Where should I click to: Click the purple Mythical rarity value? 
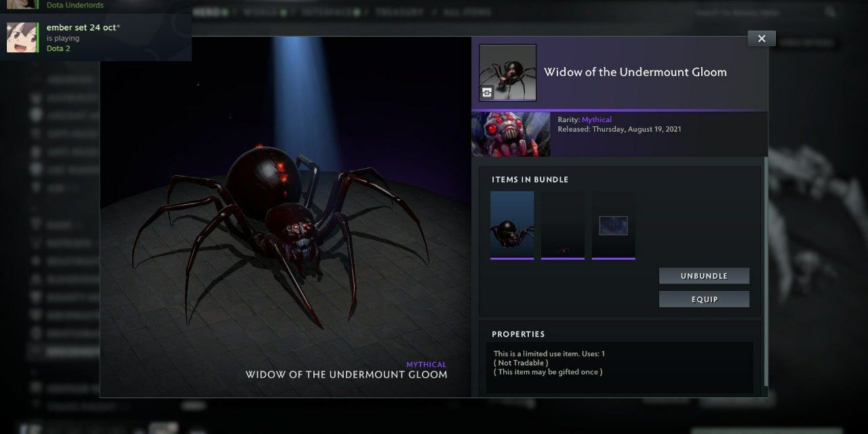pos(597,120)
